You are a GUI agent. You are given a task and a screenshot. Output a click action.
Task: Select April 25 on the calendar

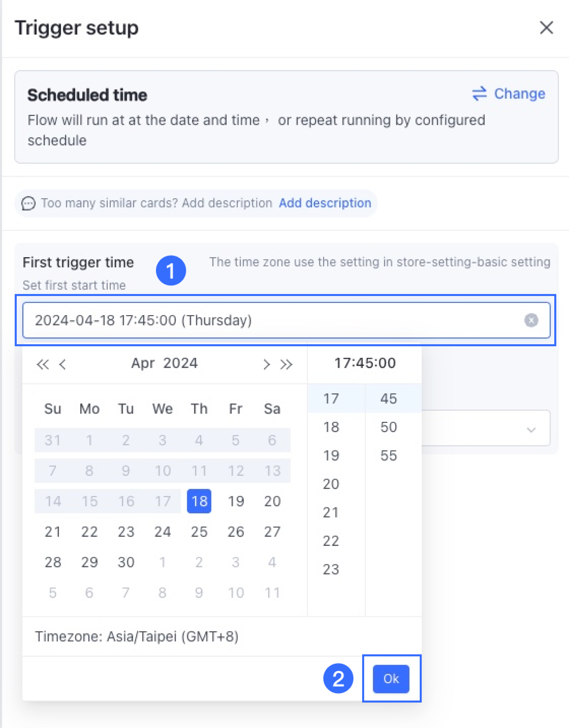[199, 531]
